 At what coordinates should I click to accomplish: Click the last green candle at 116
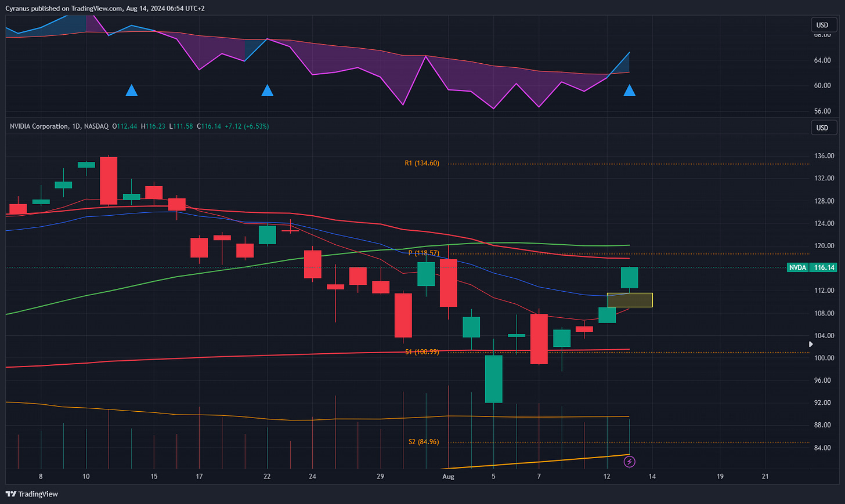pyautogui.click(x=630, y=278)
